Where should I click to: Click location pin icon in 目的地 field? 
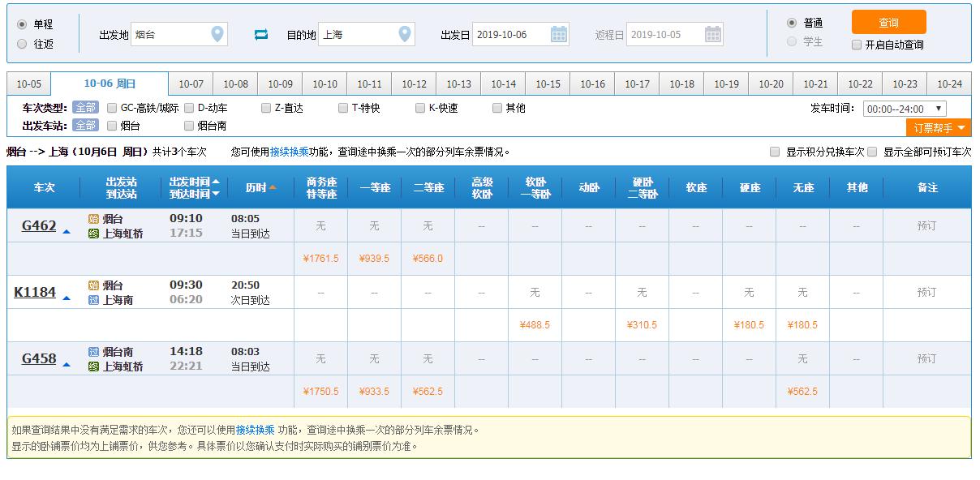coord(404,34)
